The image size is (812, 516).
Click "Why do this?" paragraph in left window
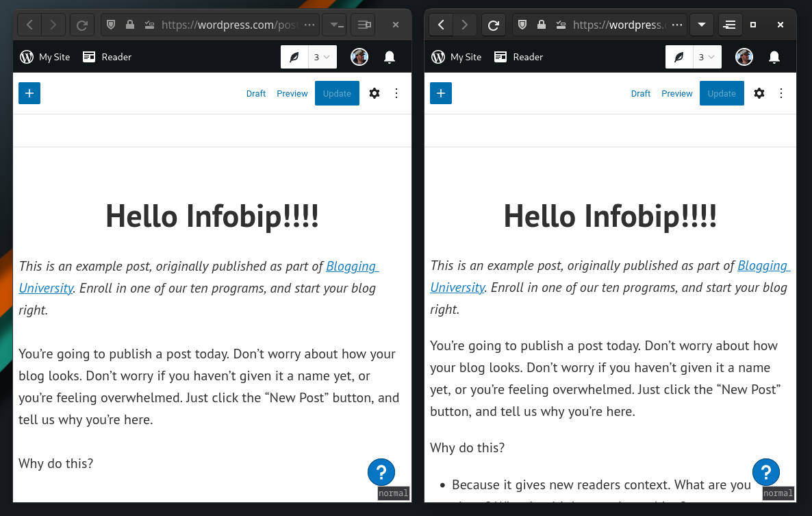pos(56,463)
